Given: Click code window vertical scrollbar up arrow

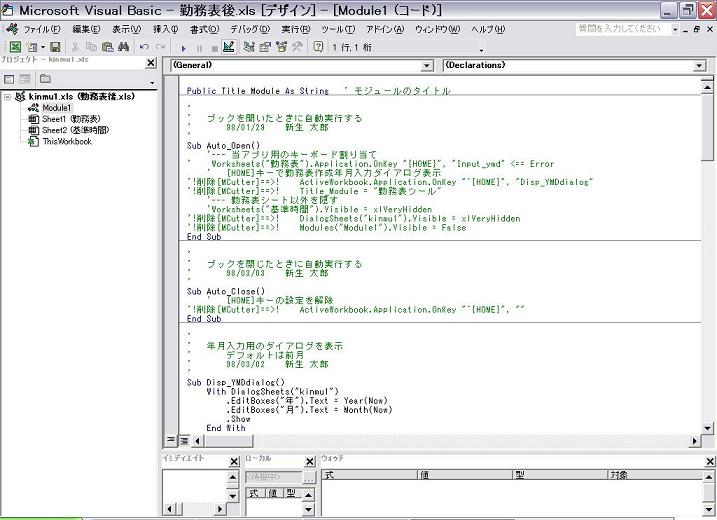Looking at the screenshot, I should 707,87.
